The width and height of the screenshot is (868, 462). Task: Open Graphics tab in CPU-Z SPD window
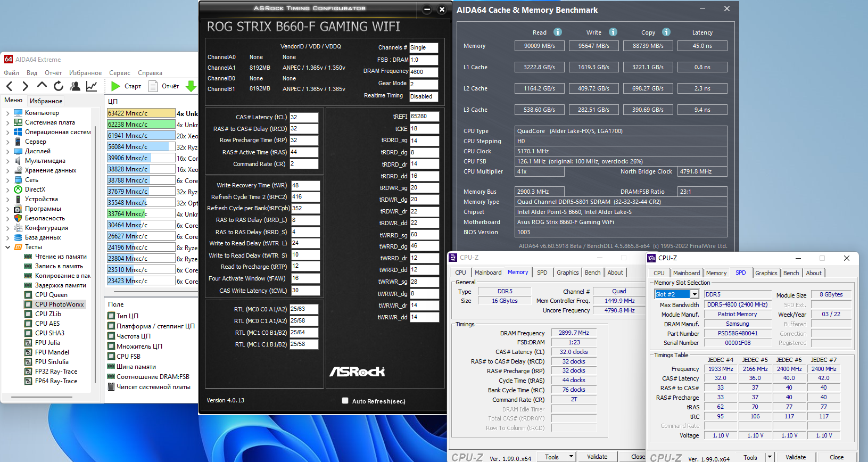pyautogui.click(x=766, y=273)
